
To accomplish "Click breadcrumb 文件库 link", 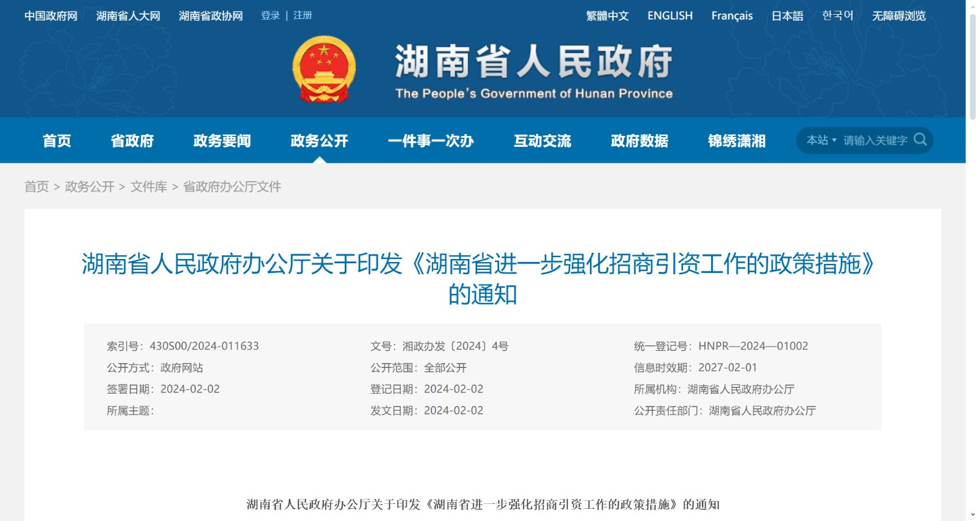I will point(149,187).
